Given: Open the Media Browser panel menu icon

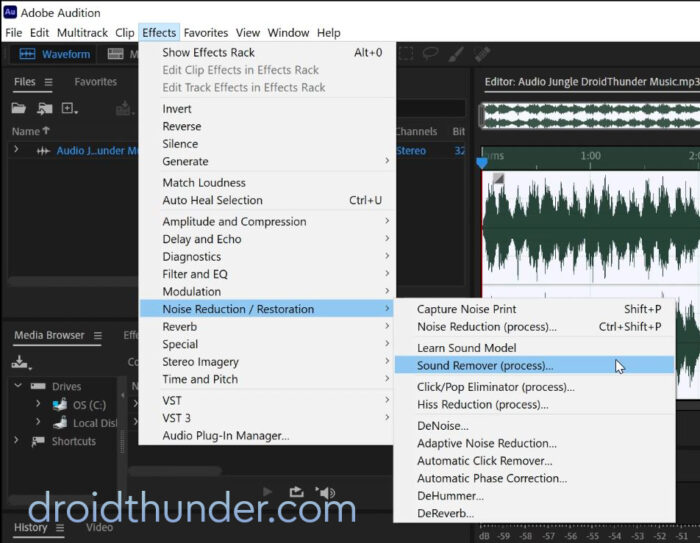Looking at the screenshot, I should [x=98, y=335].
